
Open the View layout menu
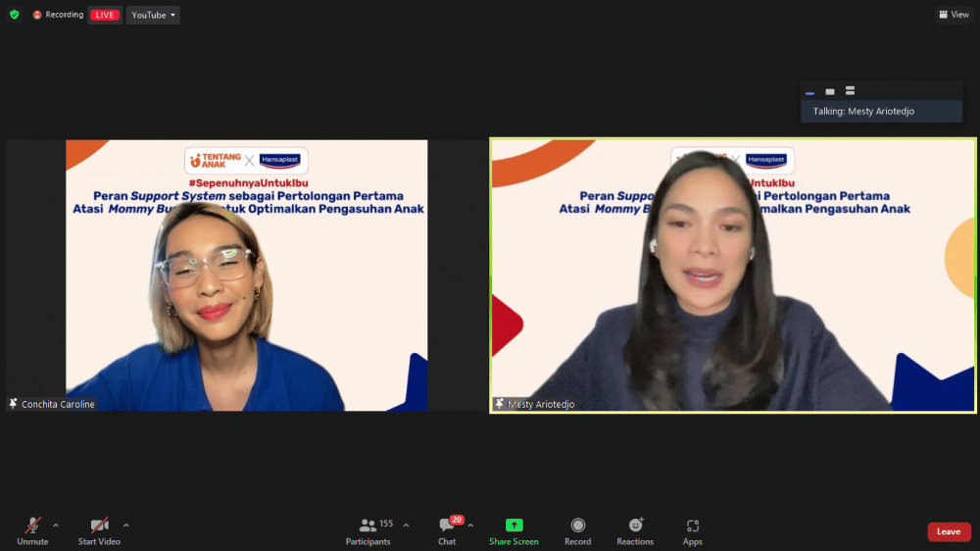954,15
